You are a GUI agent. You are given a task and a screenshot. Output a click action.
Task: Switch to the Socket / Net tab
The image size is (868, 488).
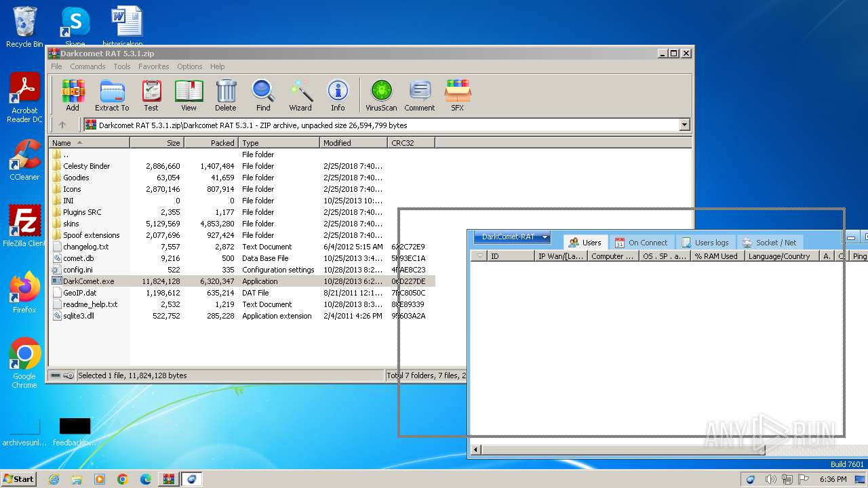click(x=770, y=242)
